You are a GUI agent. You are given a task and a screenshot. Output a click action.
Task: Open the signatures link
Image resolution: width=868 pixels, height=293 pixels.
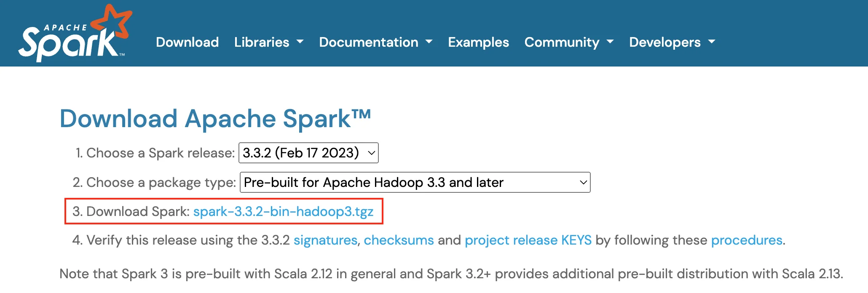pos(325,240)
